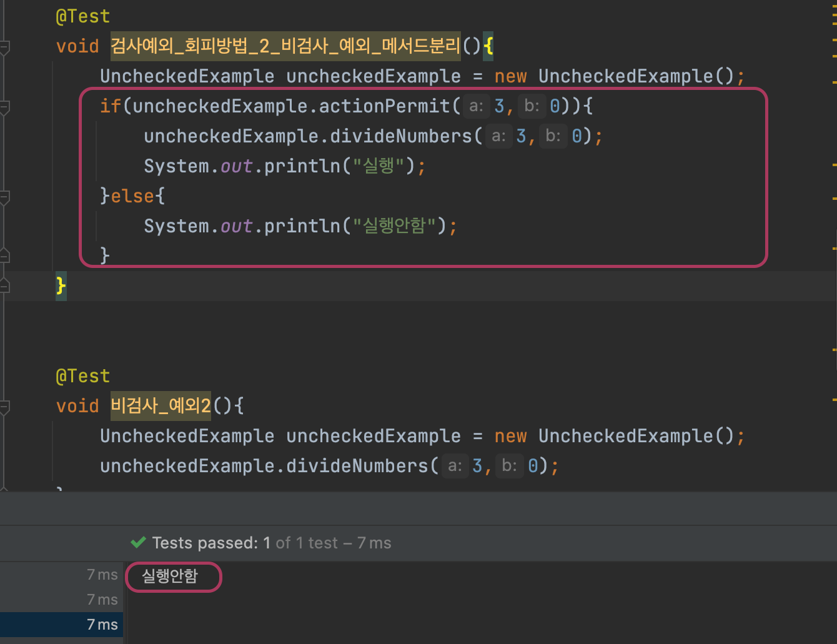This screenshot has height=644, width=837.
Task: Select the first "7 ms" duration row
Action: pyautogui.click(x=102, y=574)
